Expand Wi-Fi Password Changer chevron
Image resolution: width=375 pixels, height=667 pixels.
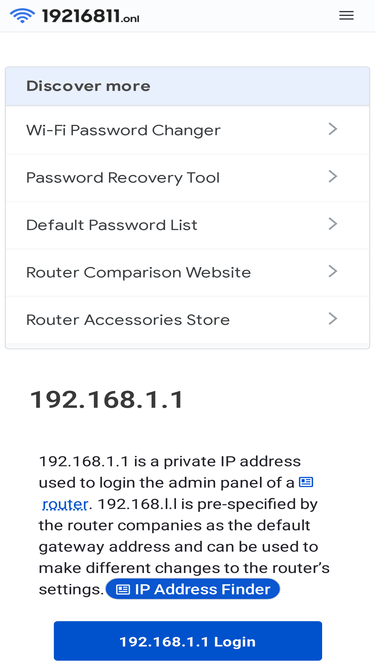pos(333,129)
